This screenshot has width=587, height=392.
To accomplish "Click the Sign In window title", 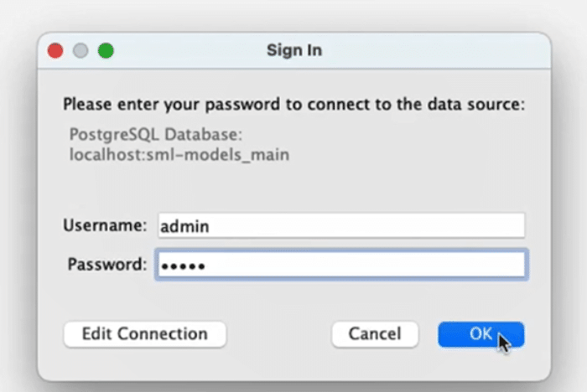I will tap(294, 50).
